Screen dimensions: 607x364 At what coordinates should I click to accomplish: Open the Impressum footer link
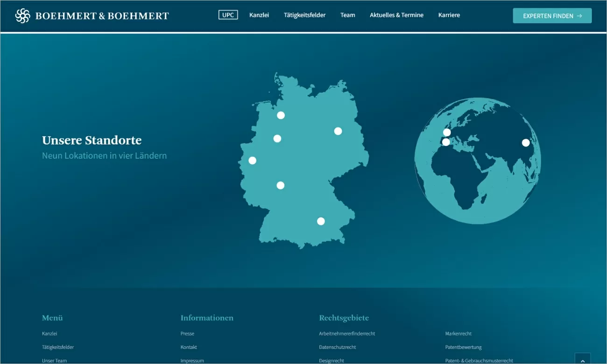pyautogui.click(x=192, y=360)
